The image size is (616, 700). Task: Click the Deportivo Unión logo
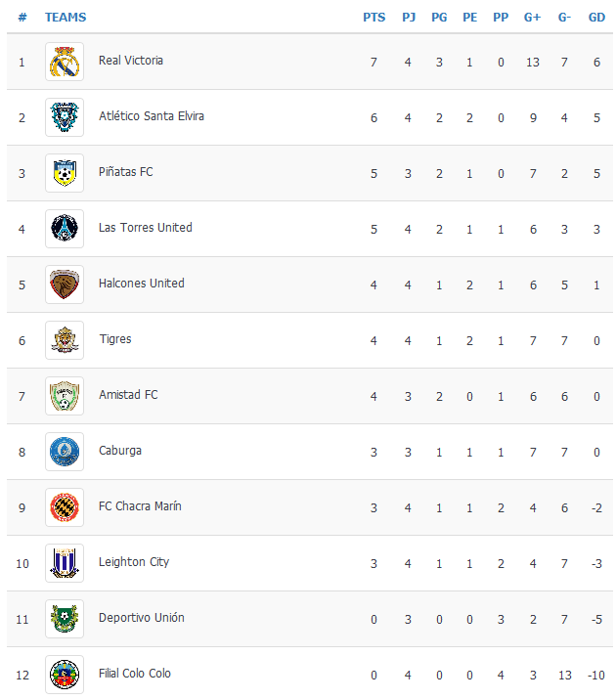click(x=65, y=619)
